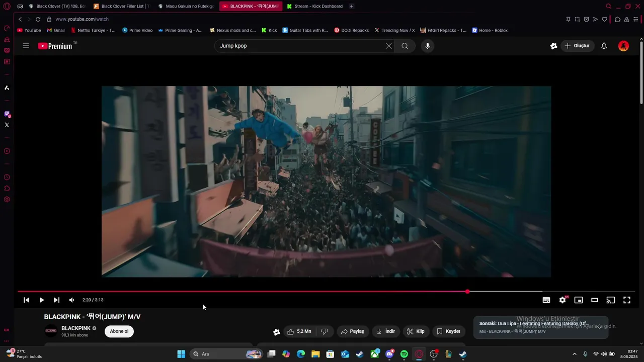This screenshot has height=362, width=644.
Task: Open the Opera GX menu logo
Action: [x=7, y=6]
